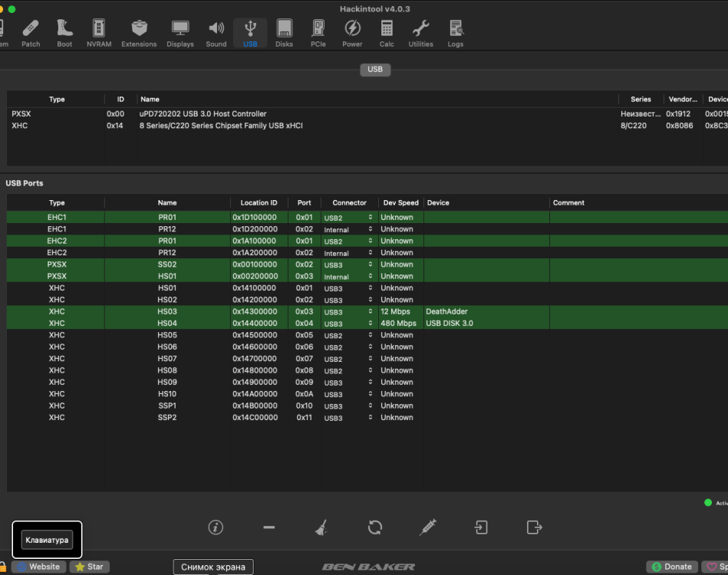Screen dimensions: 728x575
Task: Open the Utilities section
Action: (420, 34)
